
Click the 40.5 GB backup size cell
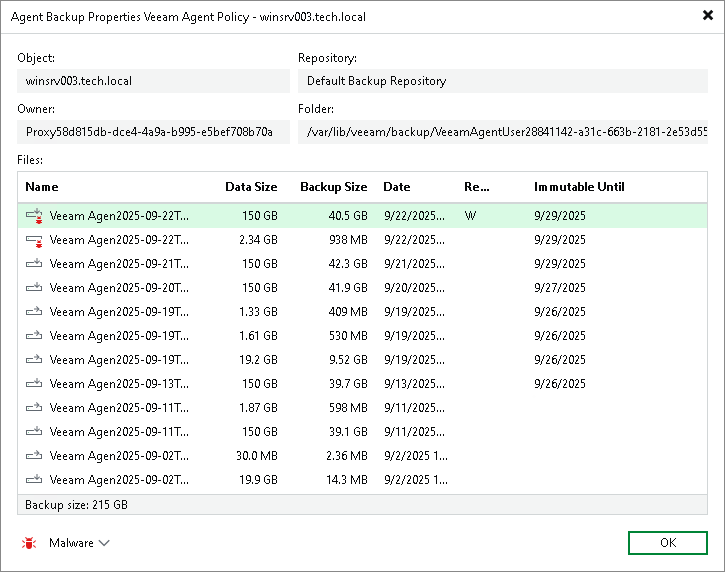(x=348, y=216)
